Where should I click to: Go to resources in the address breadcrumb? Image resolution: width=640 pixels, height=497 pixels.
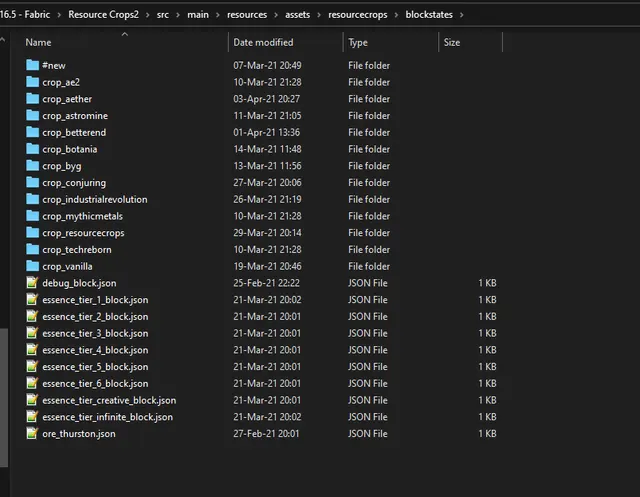[x=247, y=15]
